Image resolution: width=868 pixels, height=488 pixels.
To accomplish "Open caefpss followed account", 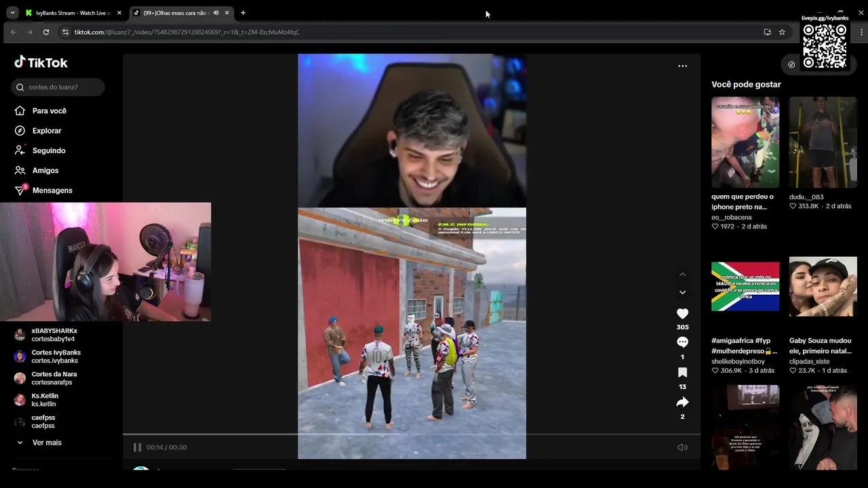I will click(43, 422).
